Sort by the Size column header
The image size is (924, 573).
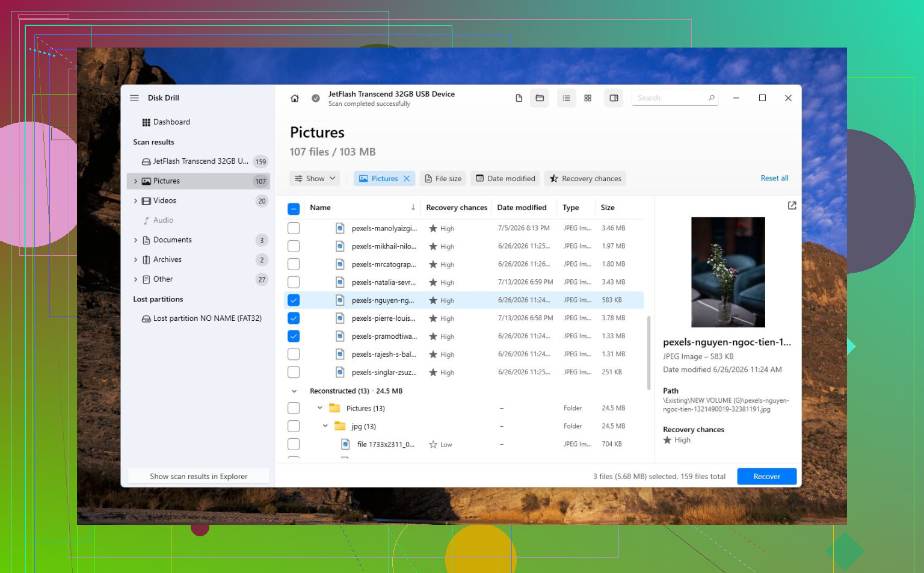[608, 208]
